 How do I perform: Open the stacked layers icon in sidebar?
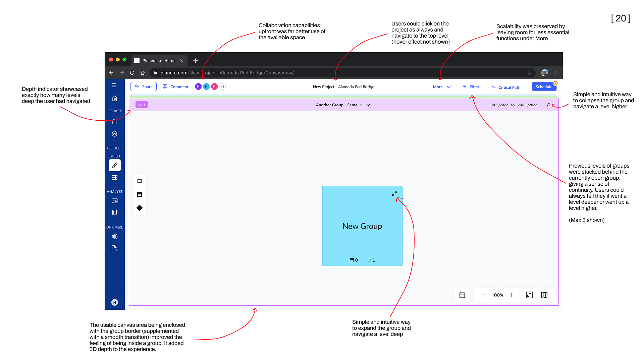pyautogui.click(x=115, y=134)
